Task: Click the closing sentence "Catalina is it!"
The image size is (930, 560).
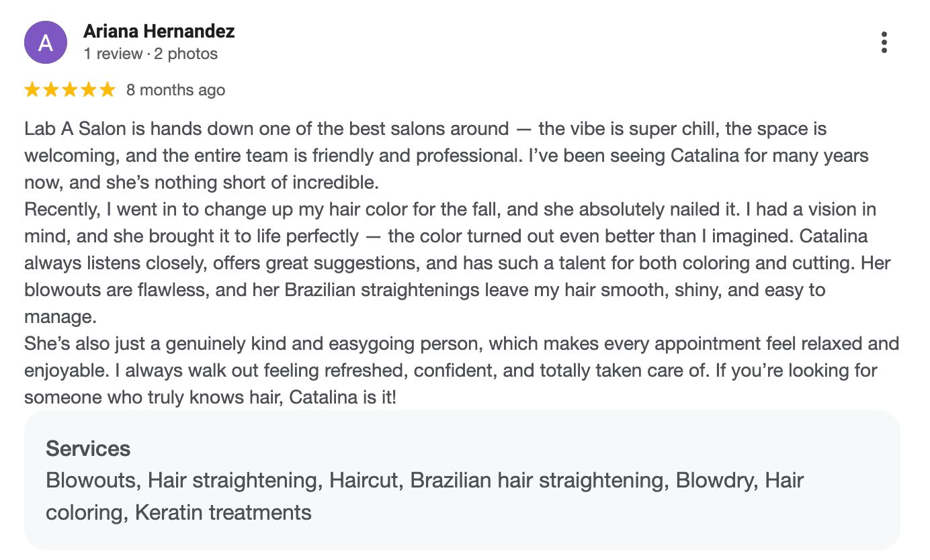Action: click(x=343, y=398)
